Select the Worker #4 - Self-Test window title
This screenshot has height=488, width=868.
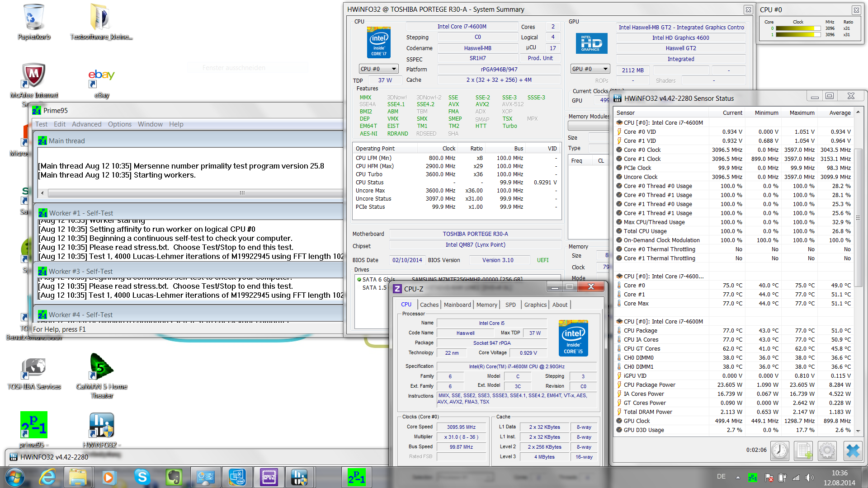pos(80,315)
